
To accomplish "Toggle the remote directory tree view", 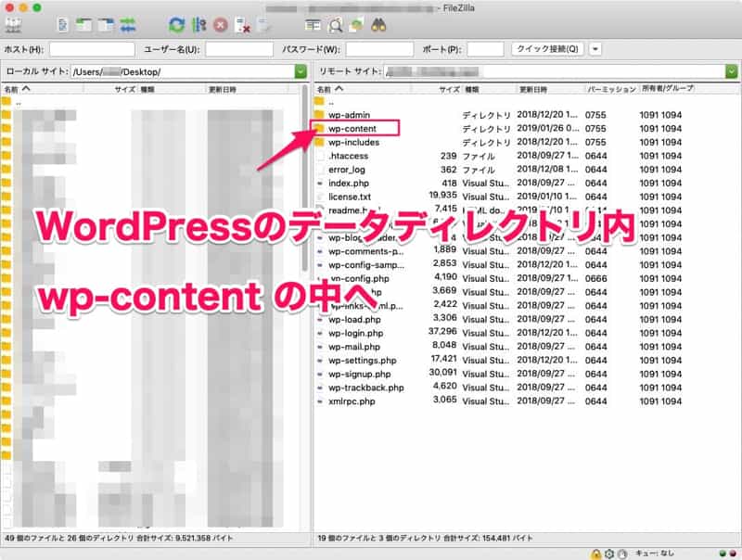I will [106, 25].
